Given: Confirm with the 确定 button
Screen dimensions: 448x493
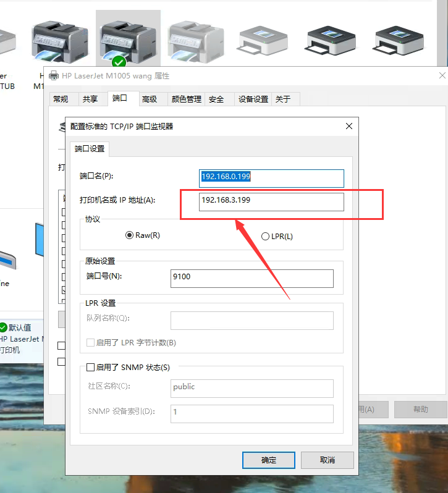Looking at the screenshot, I should [x=269, y=460].
